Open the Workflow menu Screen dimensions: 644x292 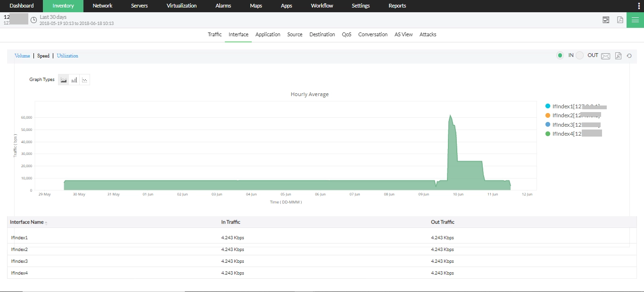(x=322, y=6)
